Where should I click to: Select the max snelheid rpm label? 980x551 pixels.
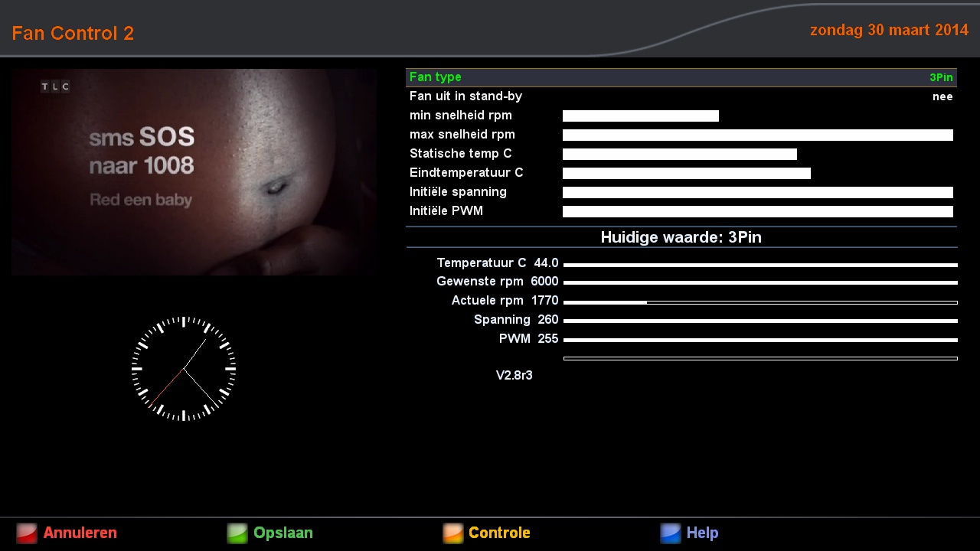click(x=462, y=135)
